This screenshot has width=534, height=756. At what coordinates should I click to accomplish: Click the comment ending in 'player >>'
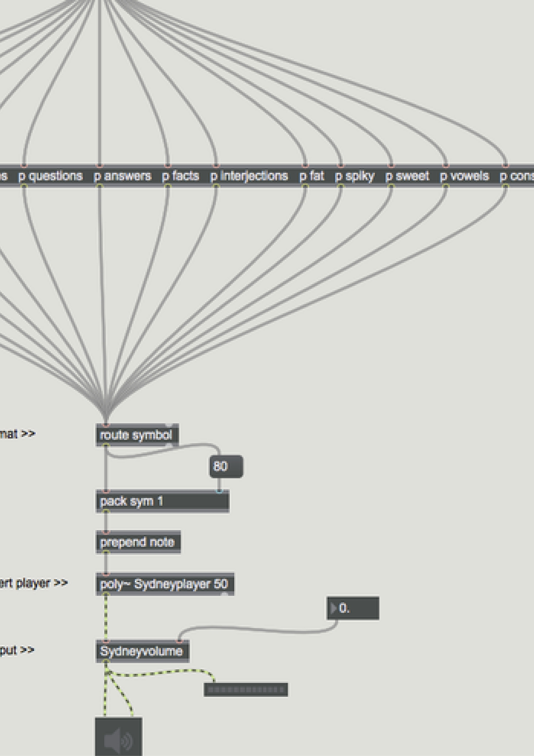34,583
